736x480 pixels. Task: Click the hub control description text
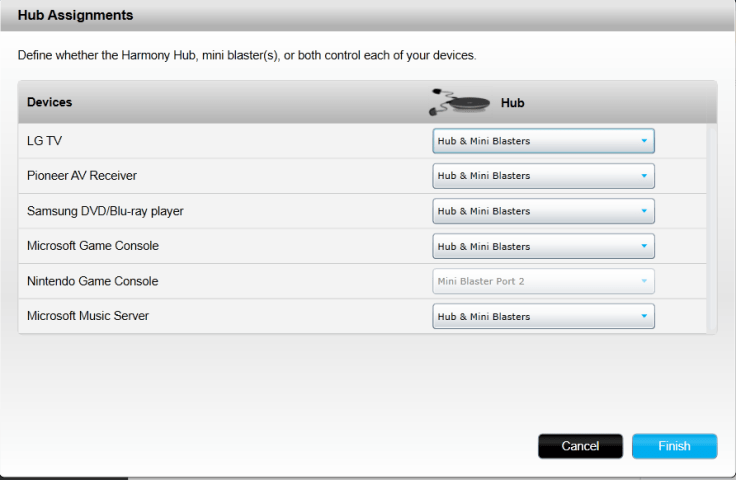click(247, 55)
